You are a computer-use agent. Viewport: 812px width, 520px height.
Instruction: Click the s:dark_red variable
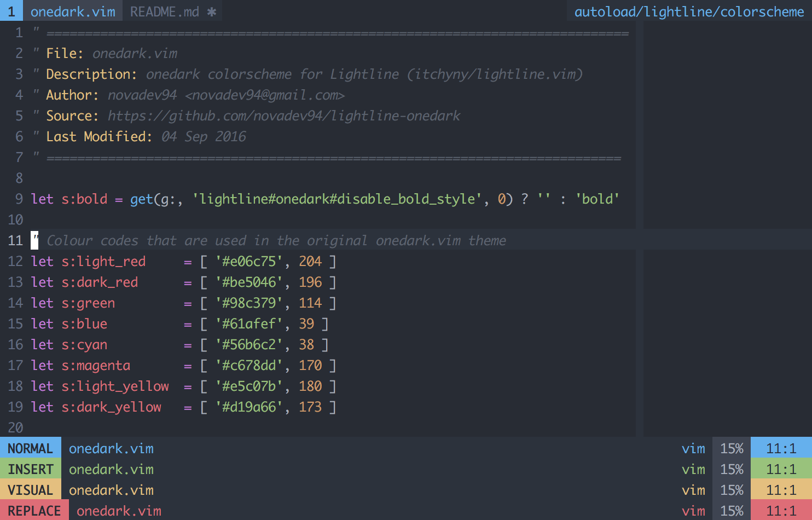click(x=100, y=282)
